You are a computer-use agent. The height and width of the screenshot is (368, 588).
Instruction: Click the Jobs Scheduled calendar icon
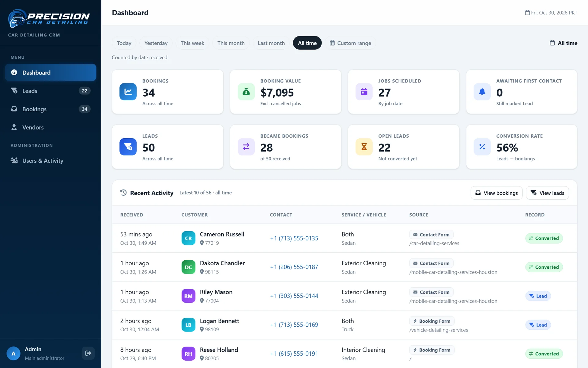[364, 92]
